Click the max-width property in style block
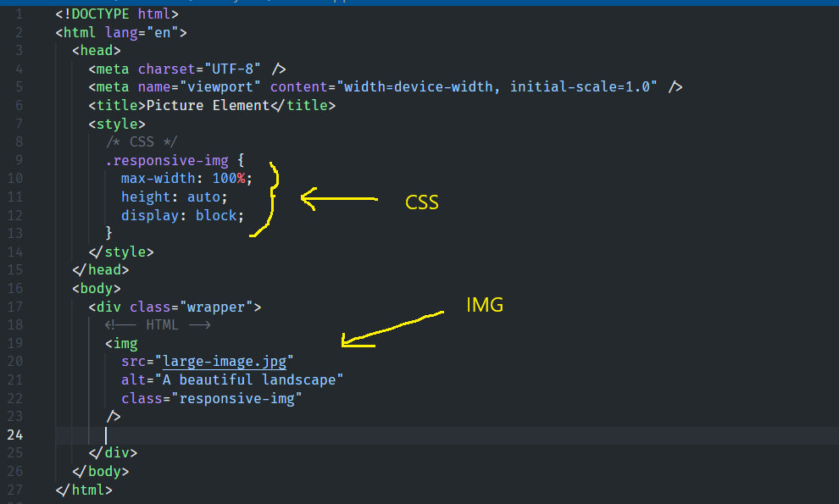Screen dimensions: 839x504 [158, 179]
